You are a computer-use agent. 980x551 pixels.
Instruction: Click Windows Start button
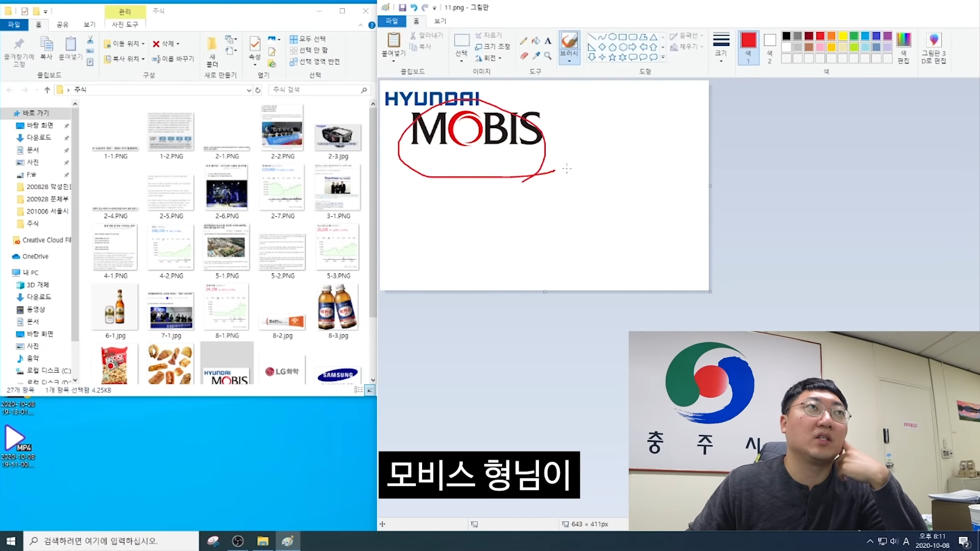[x=11, y=541]
